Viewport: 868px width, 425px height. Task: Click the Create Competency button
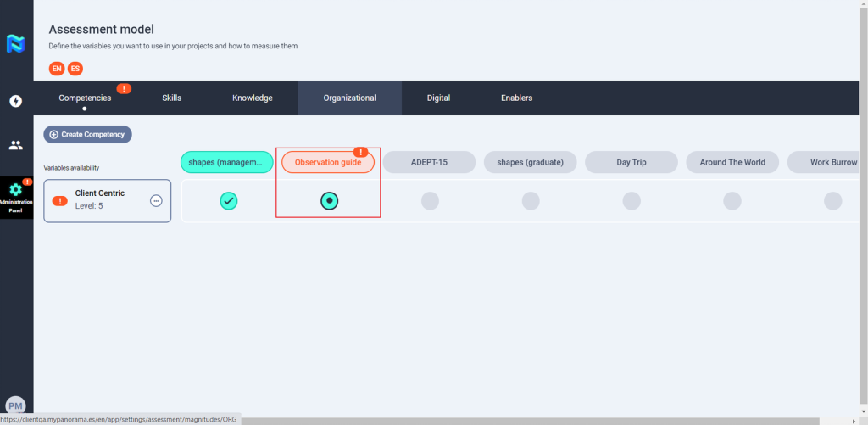(x=88, y=134)
